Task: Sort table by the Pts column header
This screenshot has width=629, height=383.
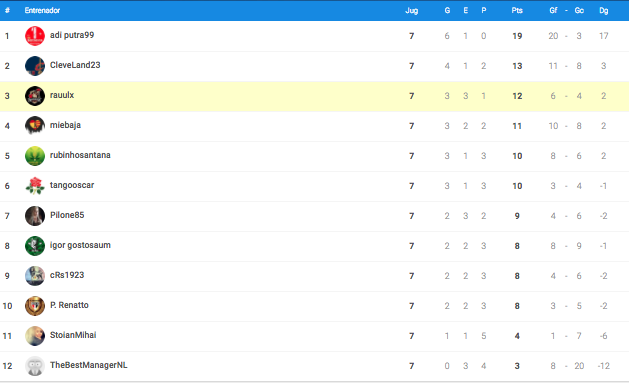Action: pos(517,10)
